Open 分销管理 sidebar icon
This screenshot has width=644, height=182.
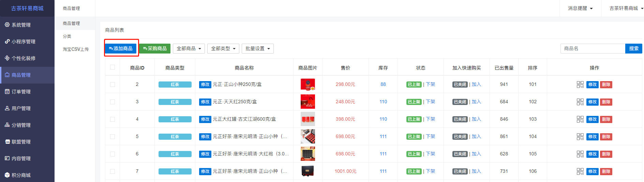tap(7, 125)
